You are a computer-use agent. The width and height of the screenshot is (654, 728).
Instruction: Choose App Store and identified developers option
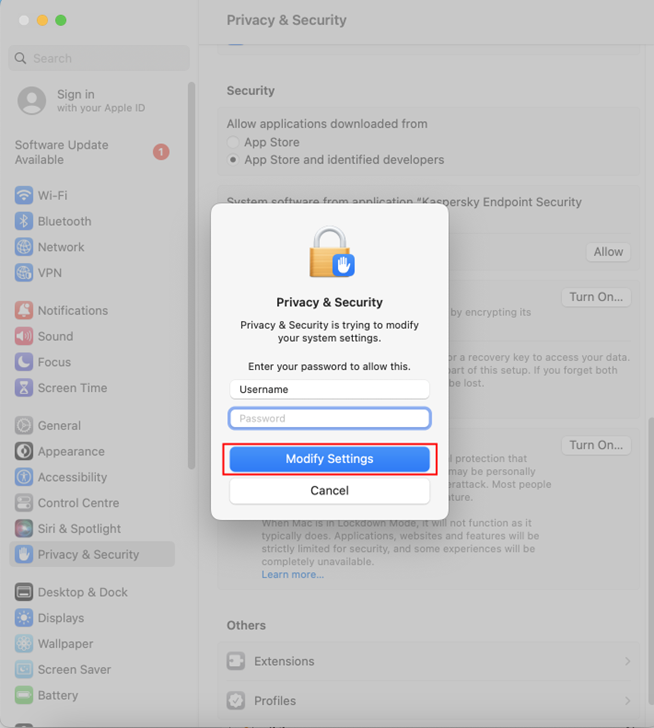[x=234, y=160]
